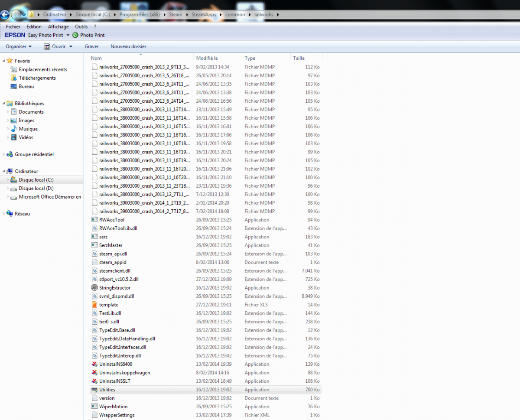520x420 pixels.
Task: Click Steam in the address breadcrumb
Action: click(176, 15)
